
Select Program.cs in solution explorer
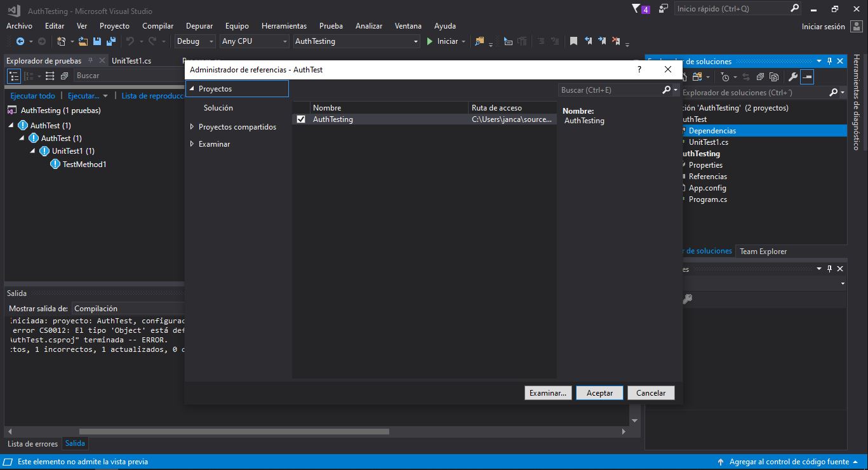coord(708,199)
